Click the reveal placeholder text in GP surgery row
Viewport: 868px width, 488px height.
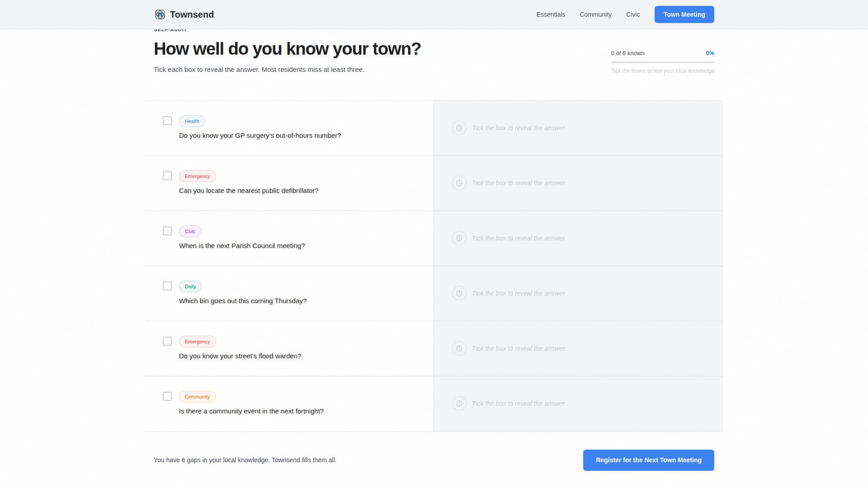pyautogui.click(x=519, y=128)
